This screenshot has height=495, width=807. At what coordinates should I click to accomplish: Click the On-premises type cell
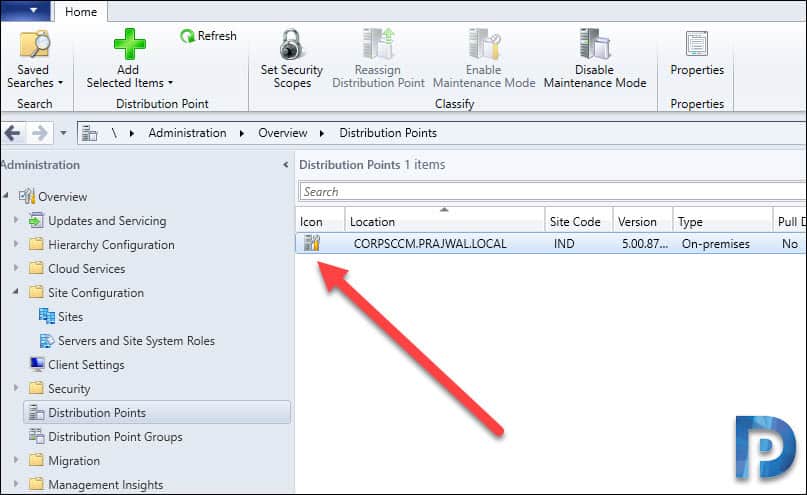click(715, 244)
